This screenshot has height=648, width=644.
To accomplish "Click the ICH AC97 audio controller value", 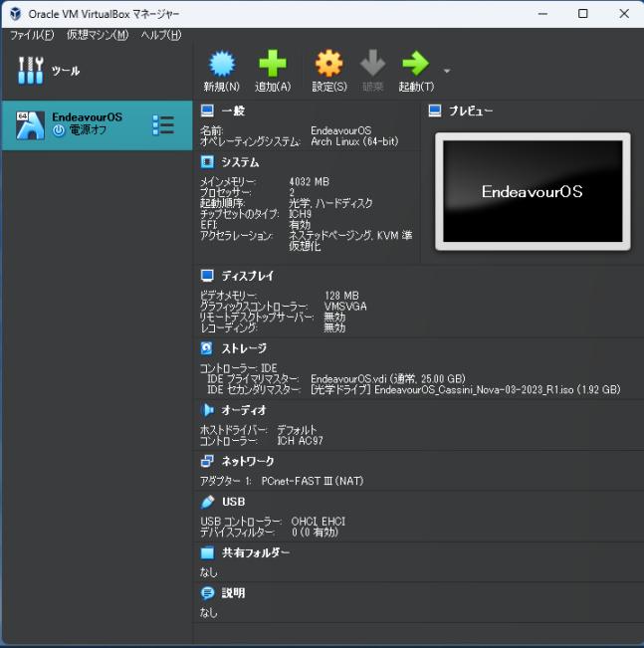I will pos(300,441).
